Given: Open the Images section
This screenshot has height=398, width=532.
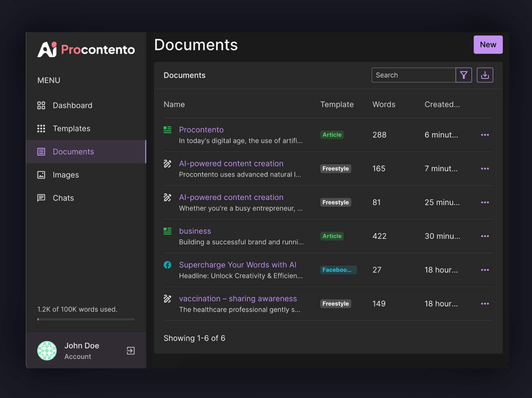Looking at the screenshot, I should coord(86,175).
